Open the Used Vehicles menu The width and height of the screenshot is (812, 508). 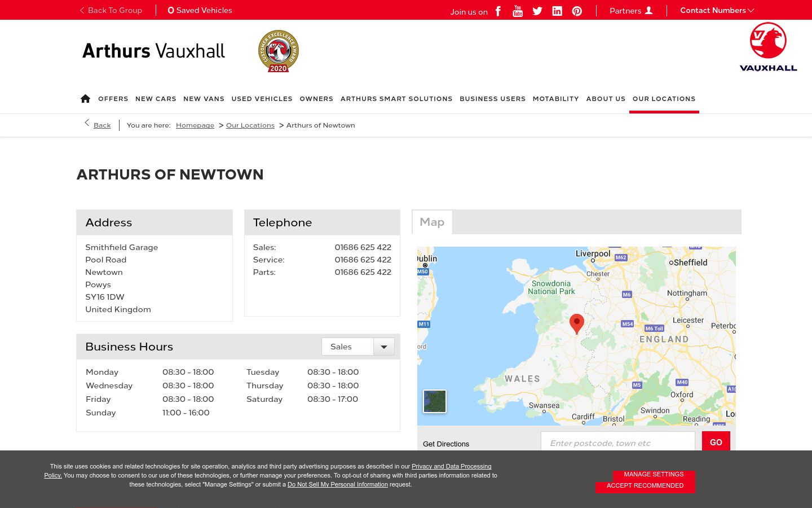[x=262, y=99]
